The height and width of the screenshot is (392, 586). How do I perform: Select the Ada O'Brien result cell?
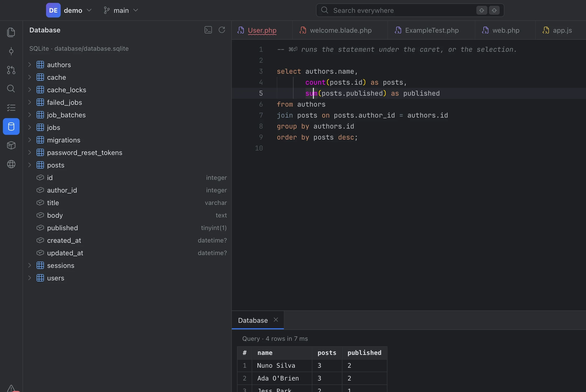coord(282,378)
